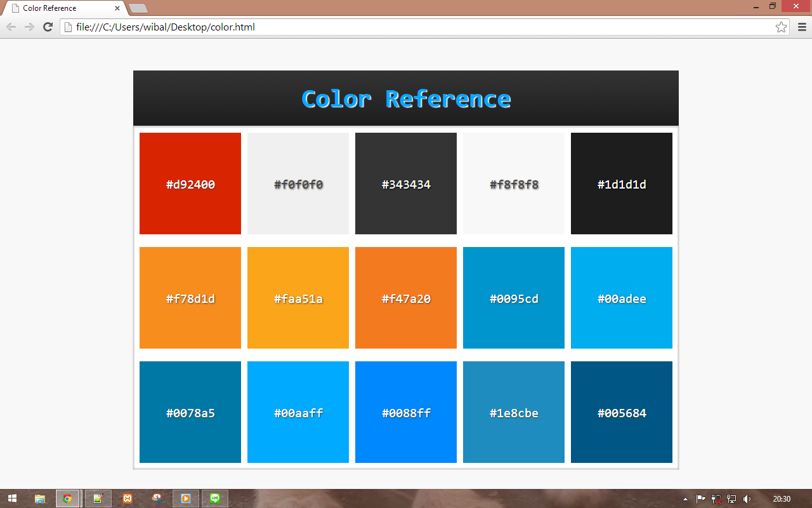The height and width of the screenshot is (508, 812).
Task: Open a new browser tab
Action: (x=138, y=8)
